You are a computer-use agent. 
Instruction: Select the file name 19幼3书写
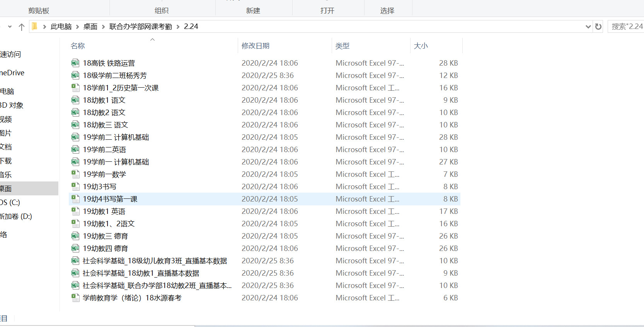coord(99,186)
